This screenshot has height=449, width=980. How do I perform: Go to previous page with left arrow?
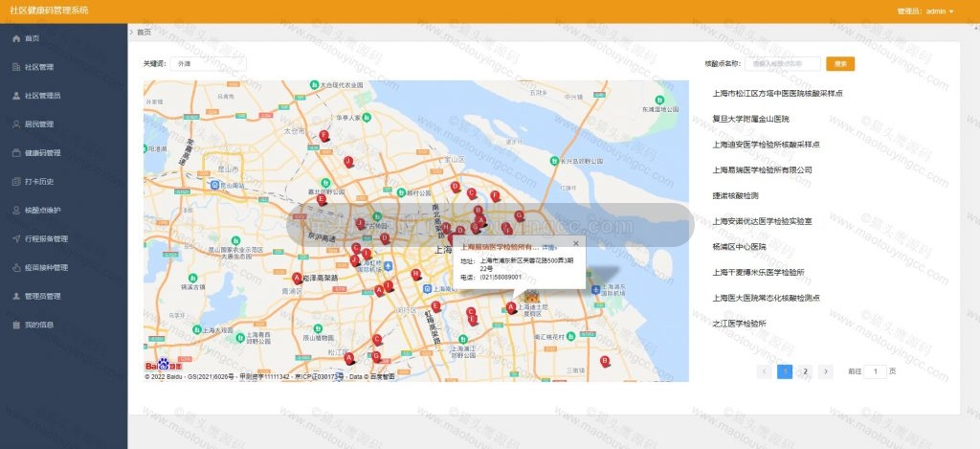click(x=764, y=371)
